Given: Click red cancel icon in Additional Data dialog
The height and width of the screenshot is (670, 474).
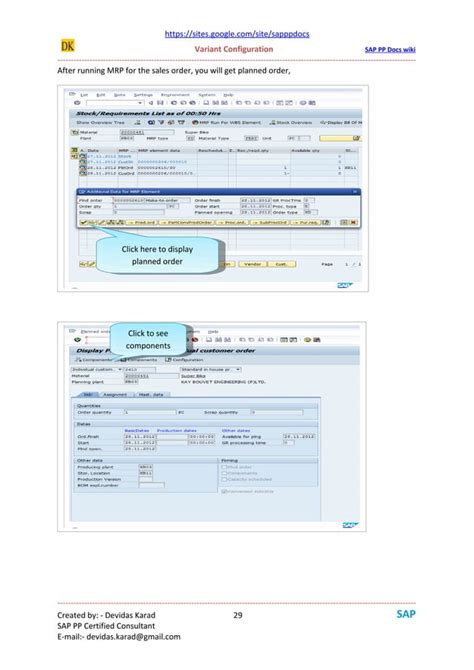Looking at the screenshot, I should (x=353, y=223).
